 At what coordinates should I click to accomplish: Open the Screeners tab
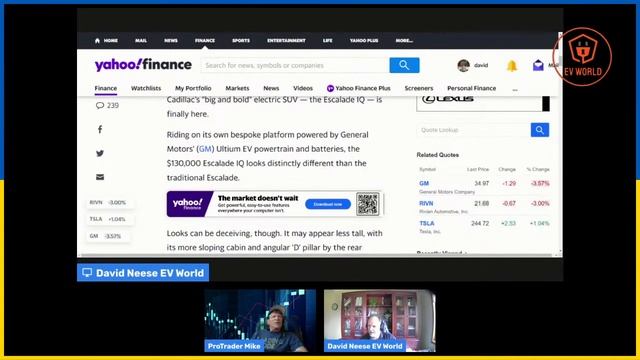tap(419, 88)
